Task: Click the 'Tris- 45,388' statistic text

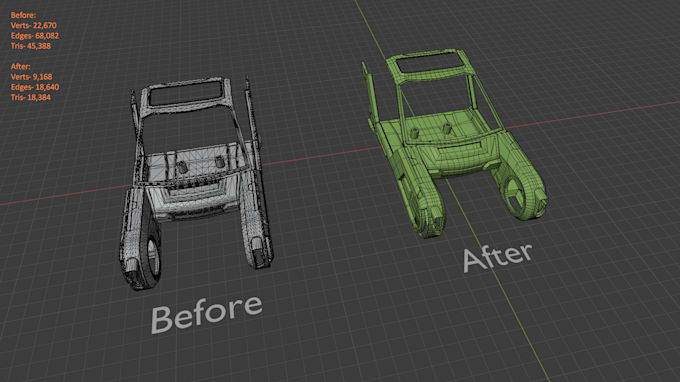Action: pyautogui.click(x=31, y=46)
